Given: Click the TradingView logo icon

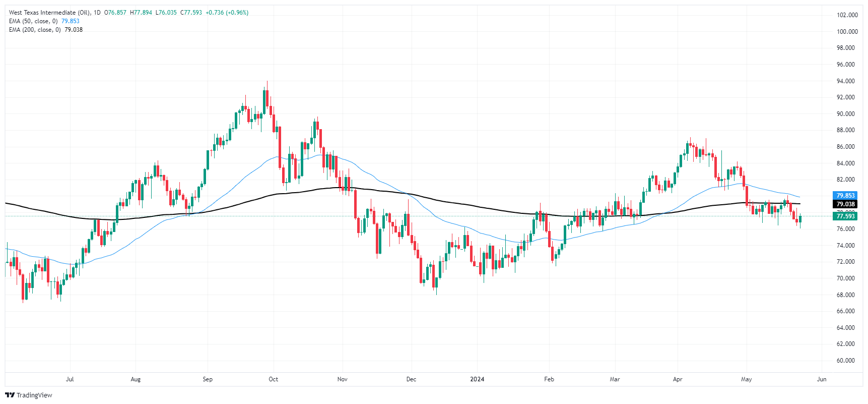Looking at the screenshot, I should [10, 395].
